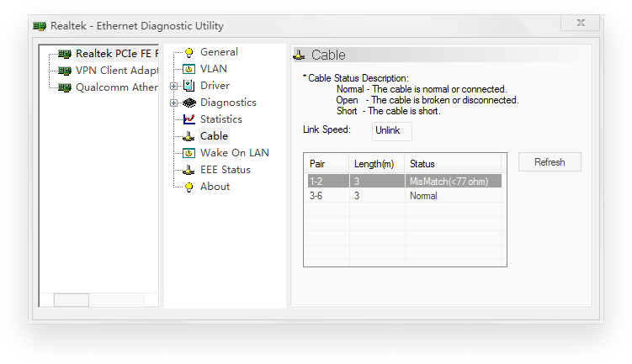Open the General page
Viewport: 632px width, 364px height.
click(219, 52)
